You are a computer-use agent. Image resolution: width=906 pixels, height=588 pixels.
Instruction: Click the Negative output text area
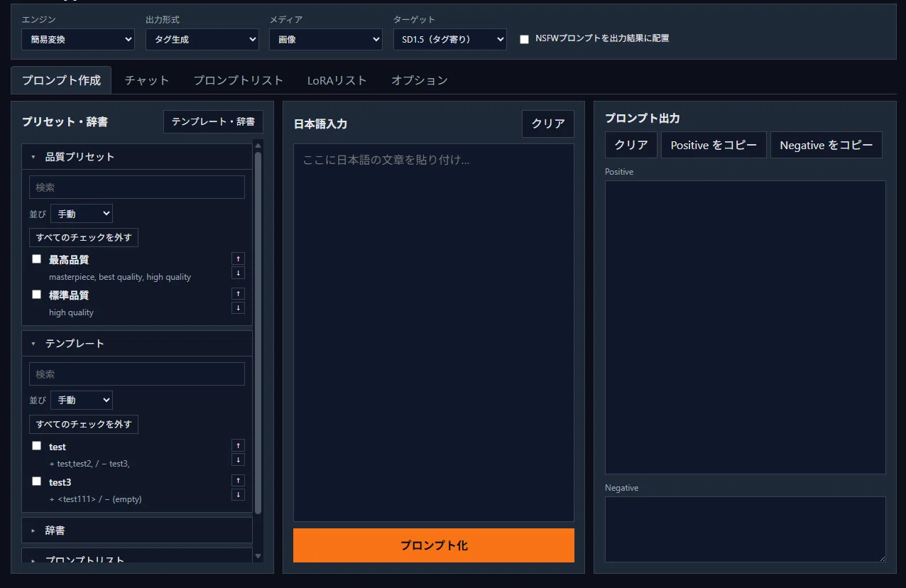pos(746,530)
